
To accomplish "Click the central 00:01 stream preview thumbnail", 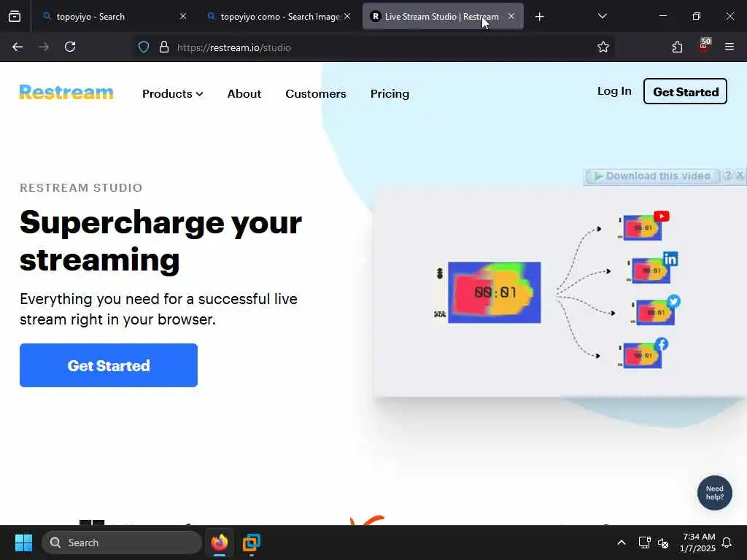I will coord(495,292).
